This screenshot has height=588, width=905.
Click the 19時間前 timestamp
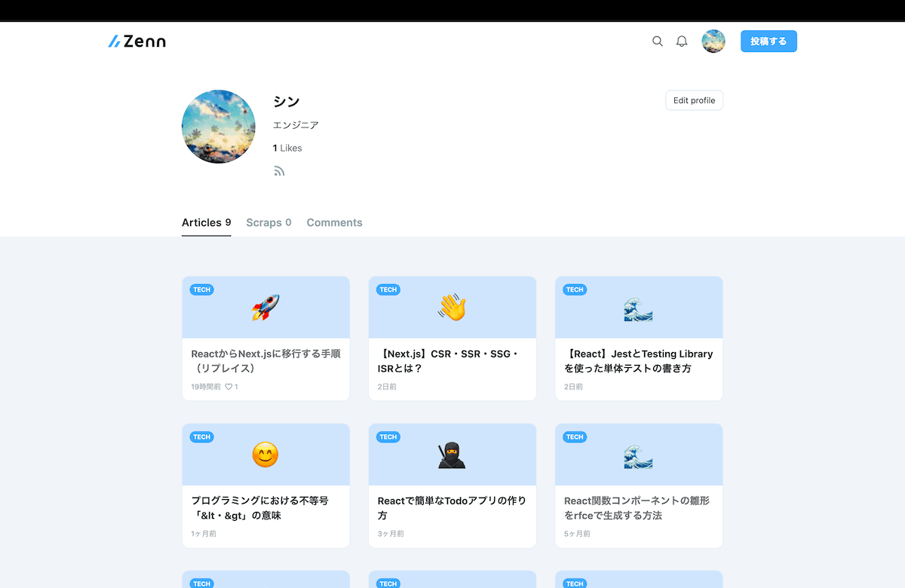click(206, 387)
